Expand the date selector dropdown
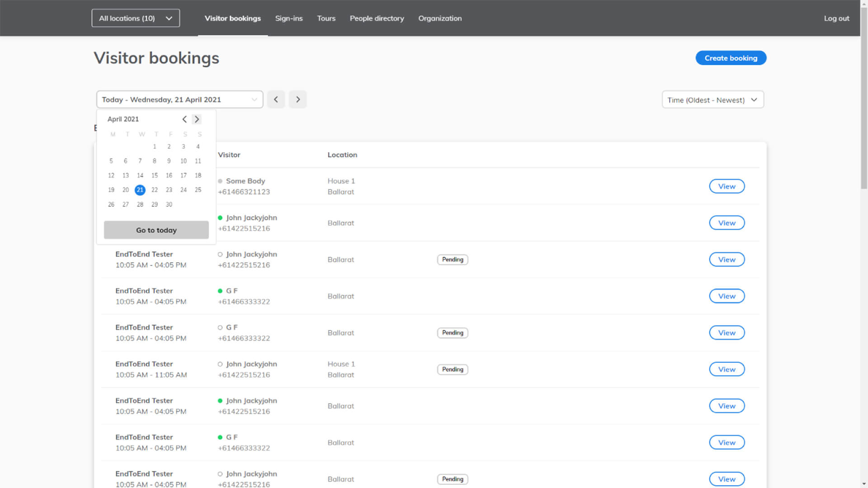Viewport: 868px width, 488px height. tap(179, 99)
